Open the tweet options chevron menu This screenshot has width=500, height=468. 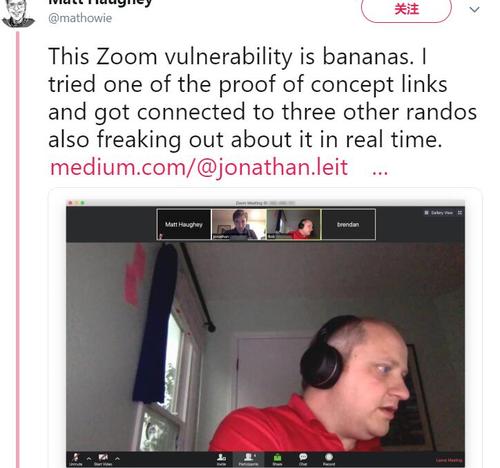pyautogui.click(x=474, y=9)
